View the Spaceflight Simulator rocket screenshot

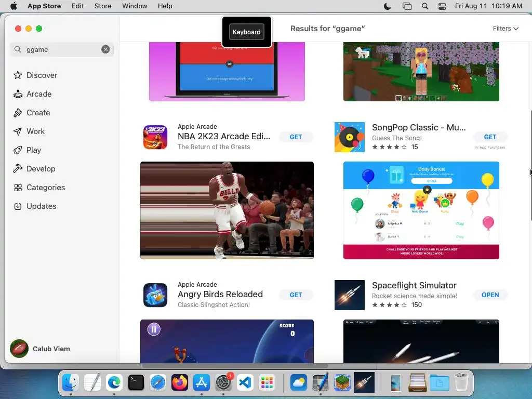pos(421,341)
